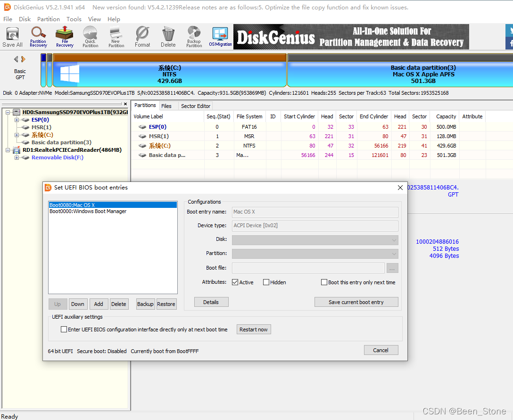Expand the 系统(C:) tree node
This screenshot has height=420, width=513.
[x=17, y=135]
